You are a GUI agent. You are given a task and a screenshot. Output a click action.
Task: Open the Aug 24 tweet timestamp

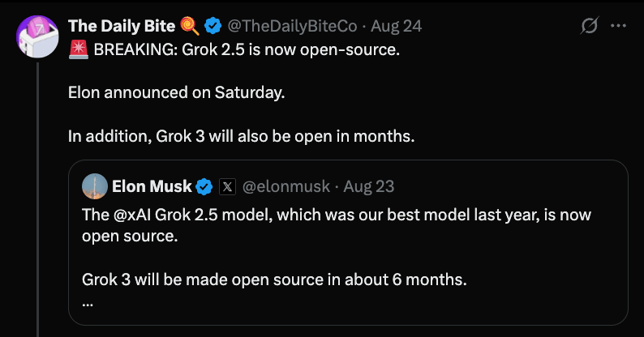397,26
